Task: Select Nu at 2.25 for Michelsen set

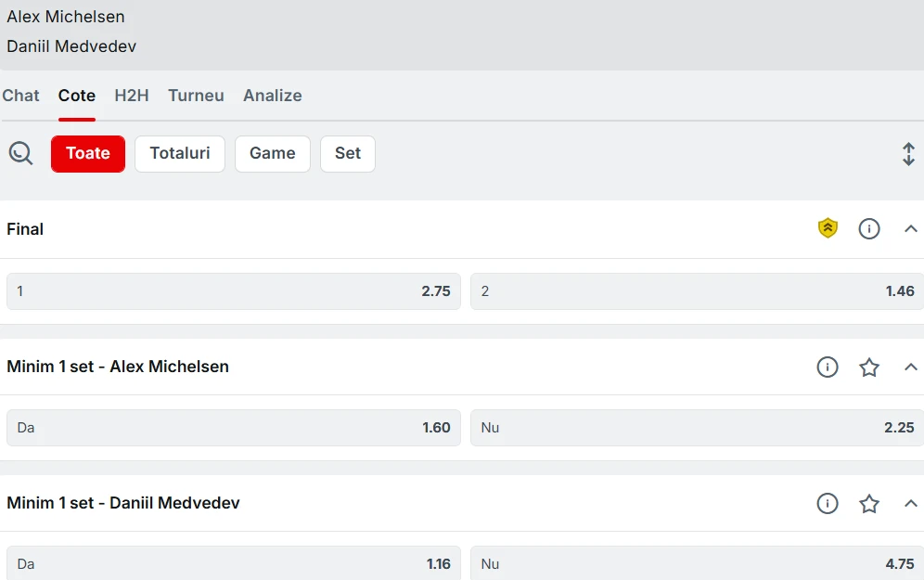Action: point(697,428)
